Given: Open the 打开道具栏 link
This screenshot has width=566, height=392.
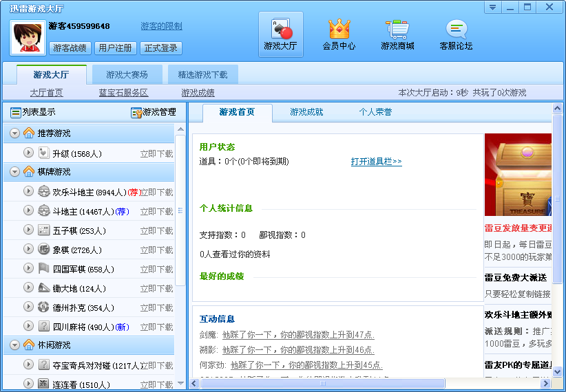Looking at the screenshot, I should [x=376, y=162].
